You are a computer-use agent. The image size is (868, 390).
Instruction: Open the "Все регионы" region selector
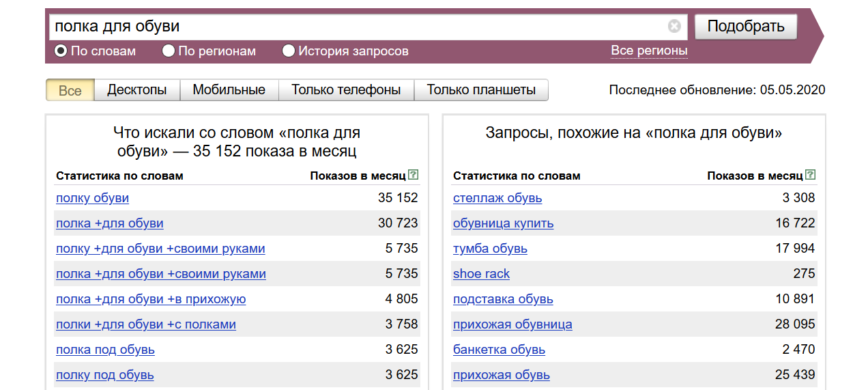(x=649, y=51)
